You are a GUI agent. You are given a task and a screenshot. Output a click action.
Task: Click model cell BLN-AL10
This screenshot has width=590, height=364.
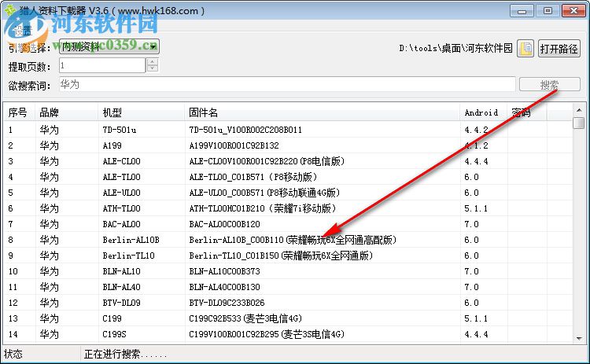click(x=121, y=271)
